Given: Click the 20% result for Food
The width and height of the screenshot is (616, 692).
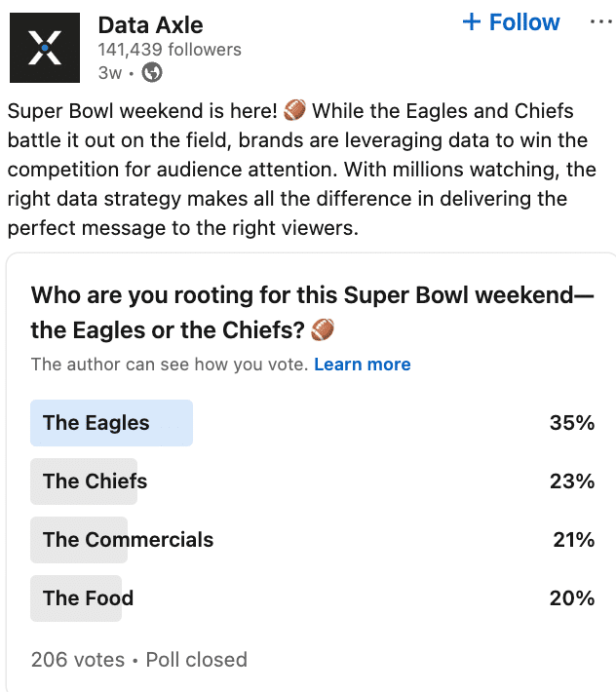Looking at the screenshot, I should point(572,598).
